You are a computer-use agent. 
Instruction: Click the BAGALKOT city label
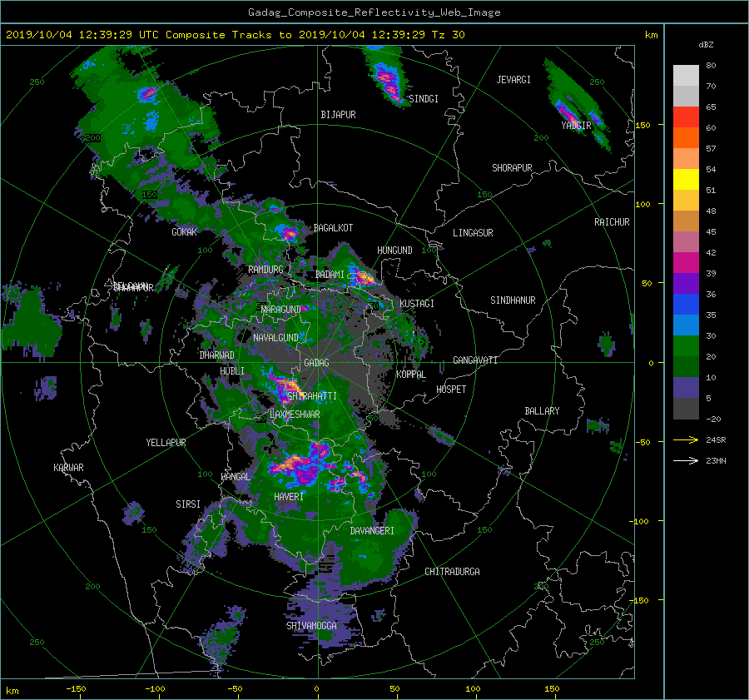[333, 228]
